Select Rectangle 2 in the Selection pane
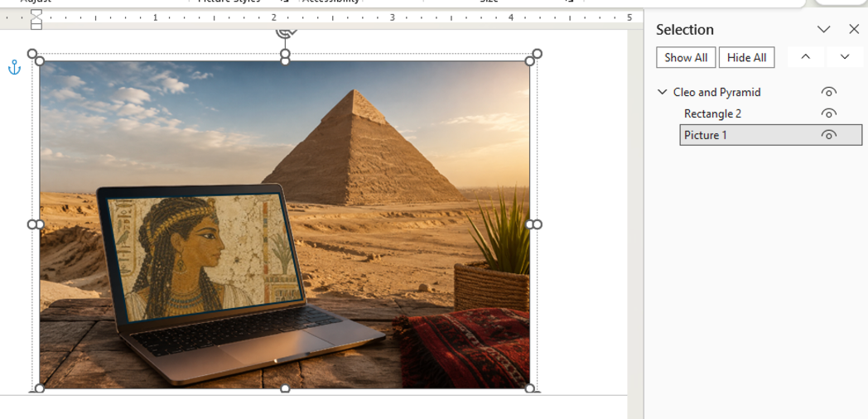 click(712, 113)
